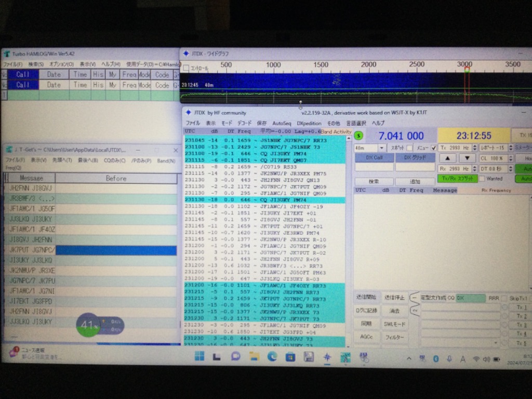This screenshot has height=399, width=532.
Task: Select the JK7PUT JG7NPC row in J.T-Get's
Action: 90,250
